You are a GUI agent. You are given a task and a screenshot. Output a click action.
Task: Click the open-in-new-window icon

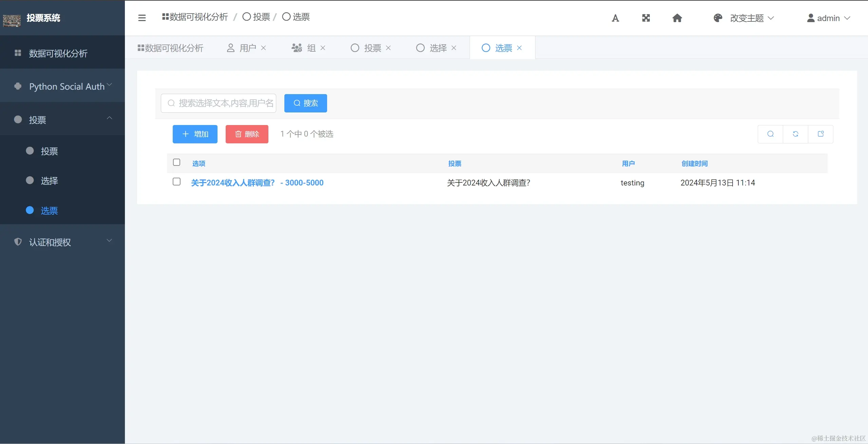820,134
